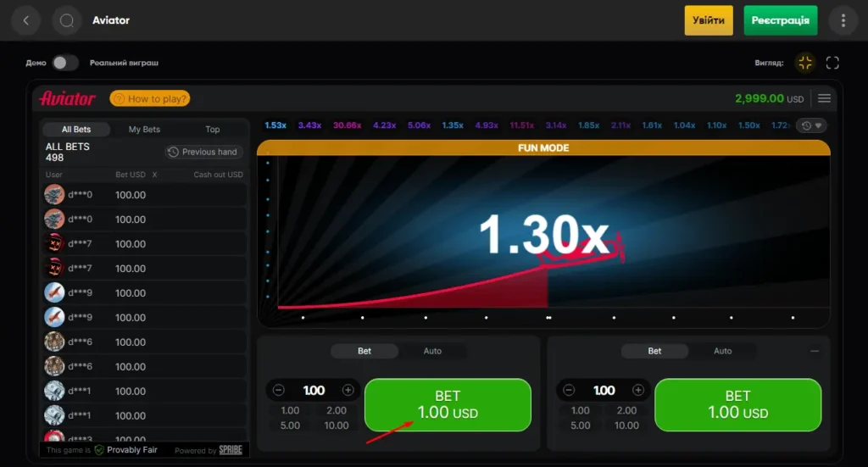The width and height of the screenshot is (868, 467).
Task: Increase bet amount in right bet panel
Action: (637, 390)
